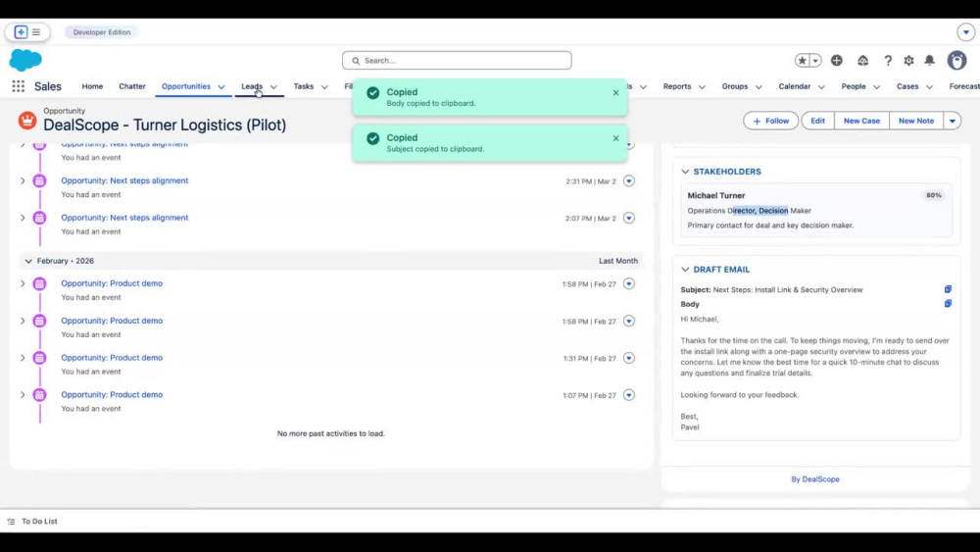Image resolution: width=980 pixels, height=552 pixels.
Task: Click the New Case button
Action: coord(861,121)
